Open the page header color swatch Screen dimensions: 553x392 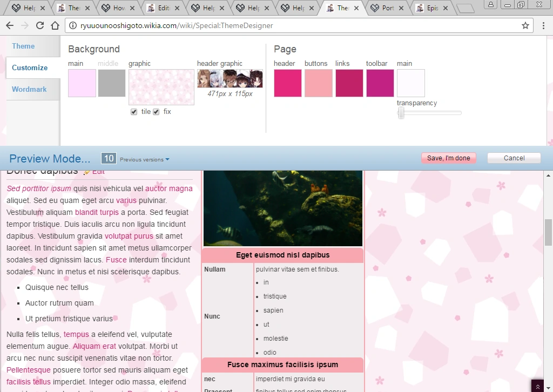tap(288, 83)
